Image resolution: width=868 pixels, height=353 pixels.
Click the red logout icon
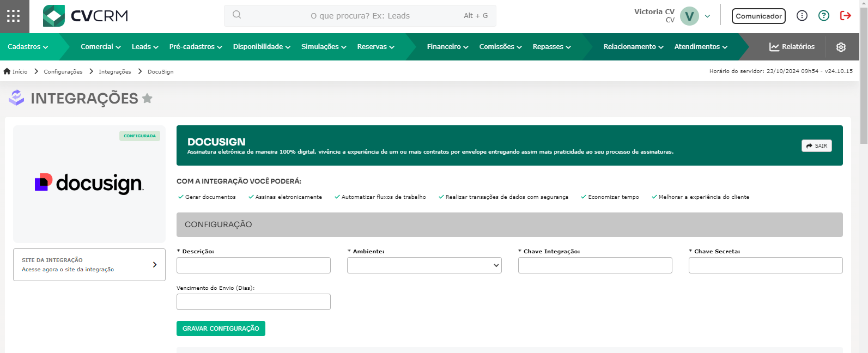(846, 16)
